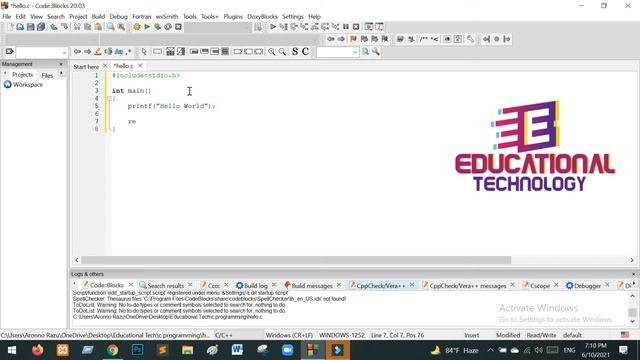Close the hello.c editor tab
Viewport: 640px width, 360px height.
[x=140, y=66]
